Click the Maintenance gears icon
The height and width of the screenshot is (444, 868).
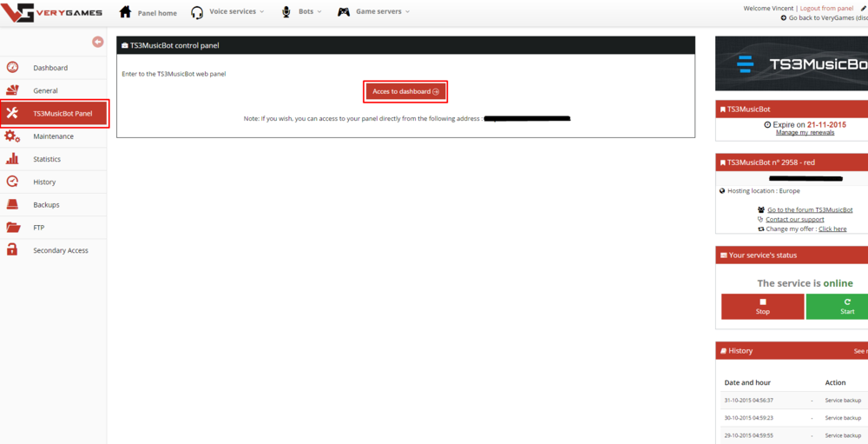click(12, 136)
